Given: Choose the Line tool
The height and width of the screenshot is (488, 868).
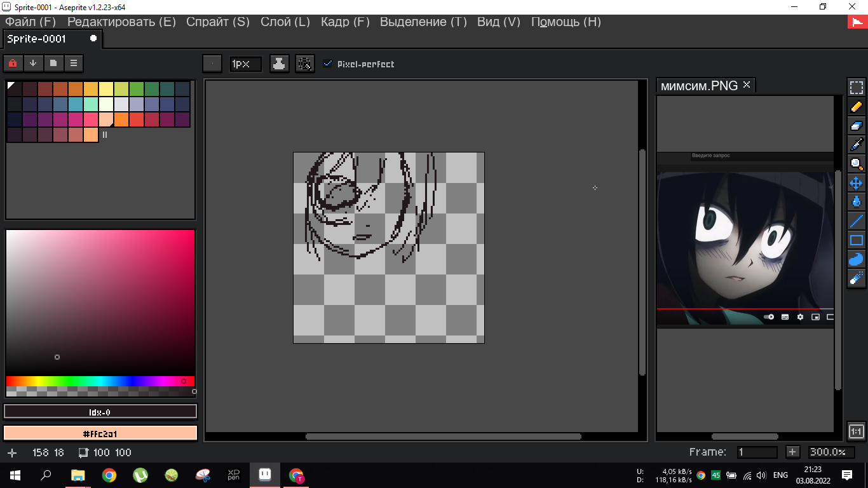Looking at the screenshot, I should (x=856, y=221).
